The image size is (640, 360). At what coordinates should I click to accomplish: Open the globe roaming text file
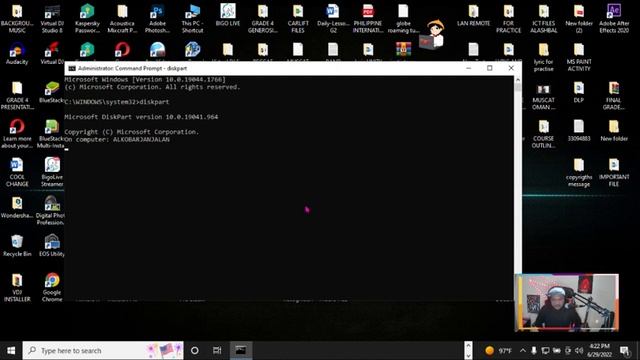403,18
